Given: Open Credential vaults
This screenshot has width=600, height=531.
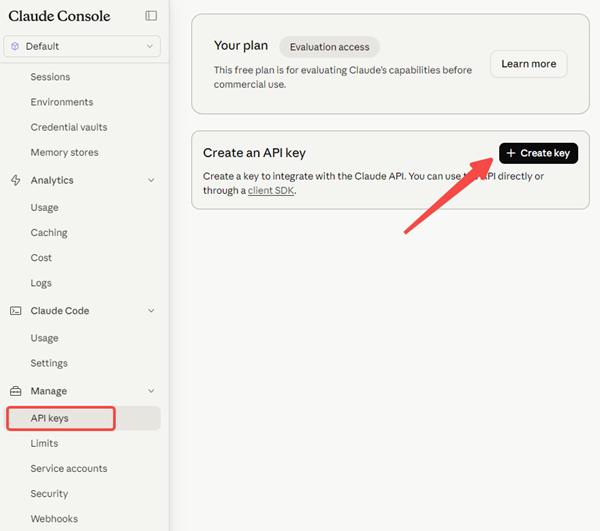Looking at the screenshot, I should [x=69, y=127].
